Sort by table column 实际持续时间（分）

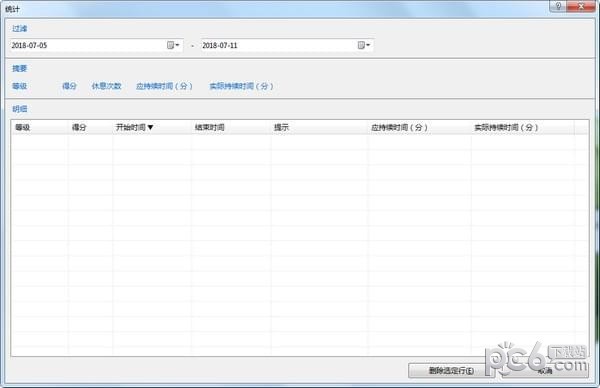523,127
